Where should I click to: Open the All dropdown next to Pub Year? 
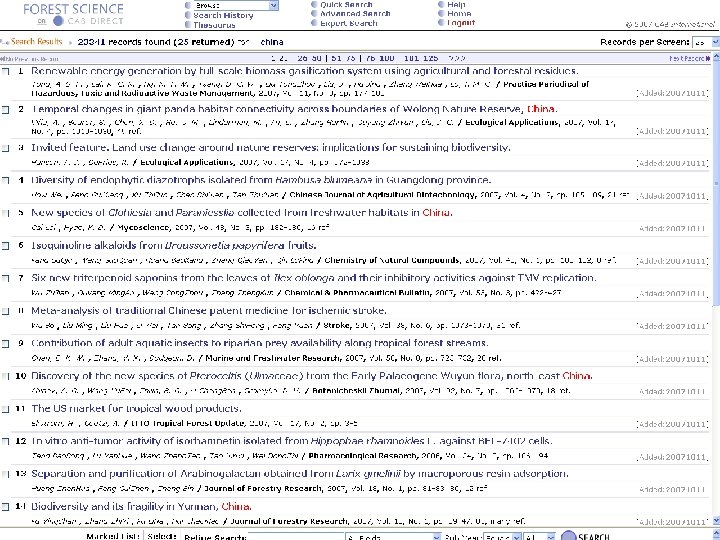(540, 536)
